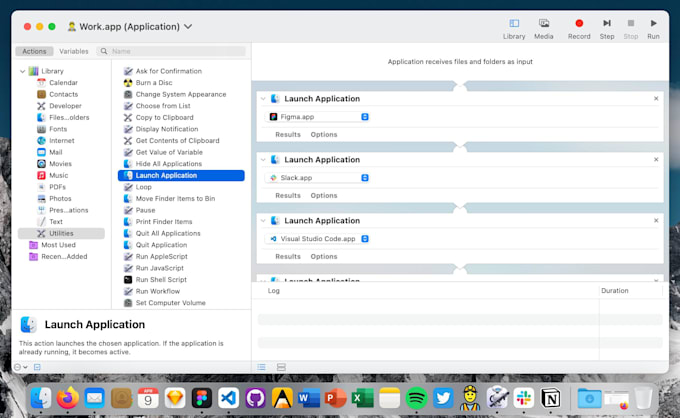Open Spotify from the Dock

click(x=417, y=398)
